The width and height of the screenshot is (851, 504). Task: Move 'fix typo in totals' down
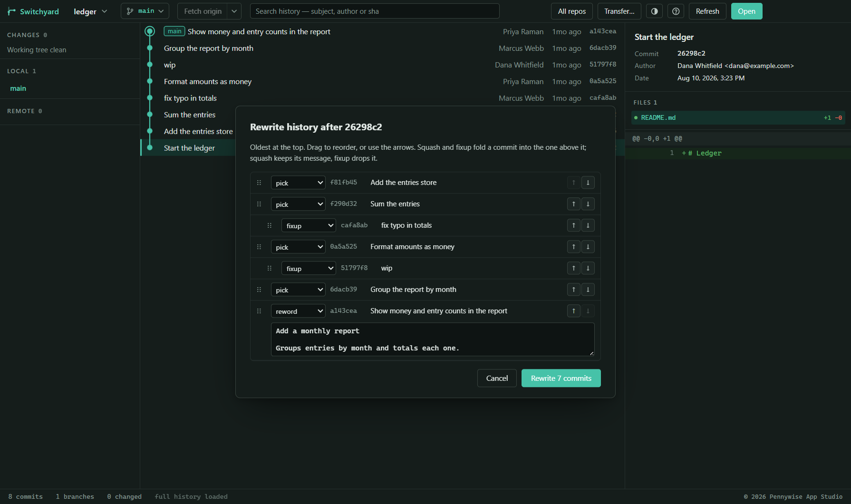point(588,225)
